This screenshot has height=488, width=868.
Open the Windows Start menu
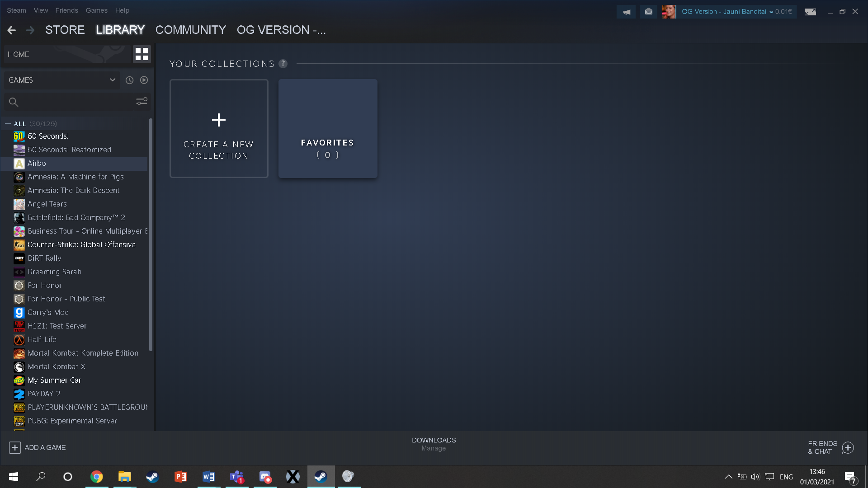[x=14, y=477]
